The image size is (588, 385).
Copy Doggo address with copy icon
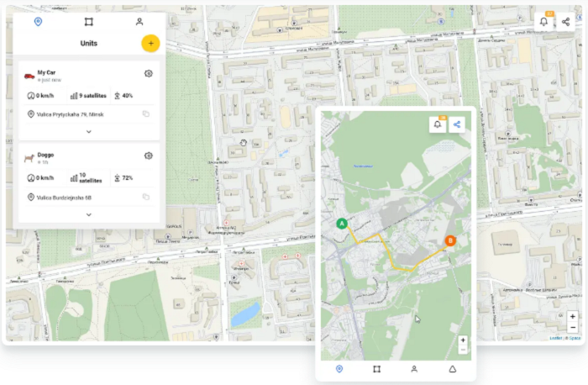[145, 197]
